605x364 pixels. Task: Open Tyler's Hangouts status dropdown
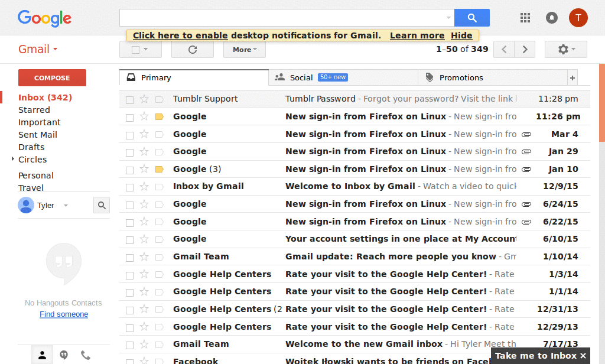point(66,206)
